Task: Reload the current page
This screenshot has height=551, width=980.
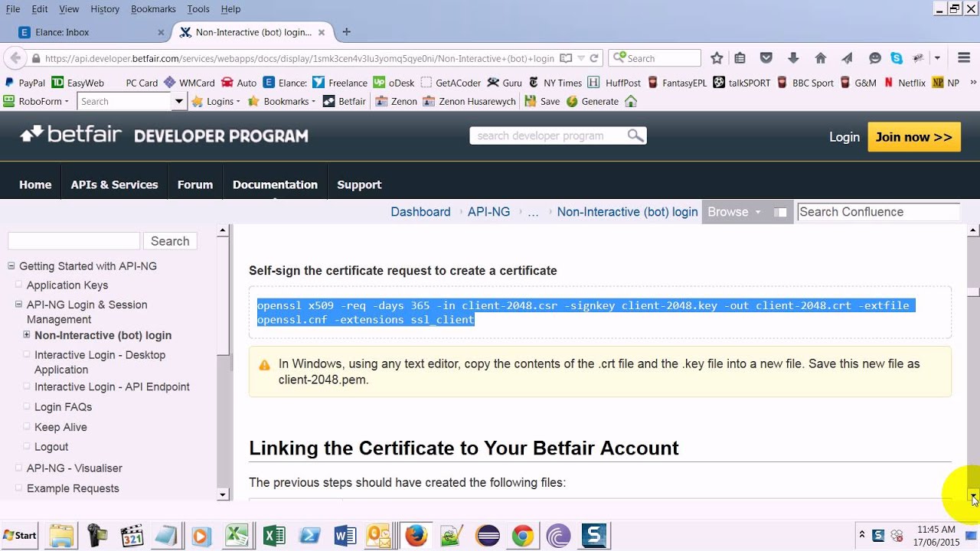Action: (594, 58)
